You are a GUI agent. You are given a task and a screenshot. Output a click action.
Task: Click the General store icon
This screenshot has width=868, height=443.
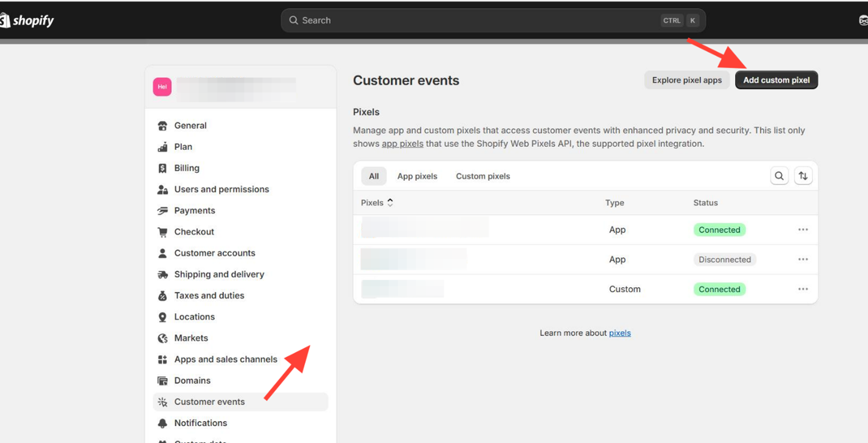click(163, 126)
